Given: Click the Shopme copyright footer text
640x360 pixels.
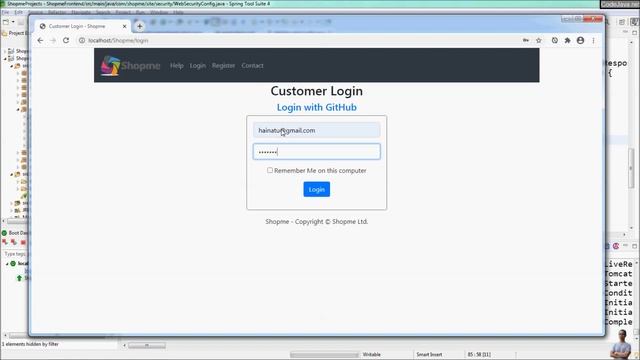Looking at the screenshot, I should [x=317, y=222].
